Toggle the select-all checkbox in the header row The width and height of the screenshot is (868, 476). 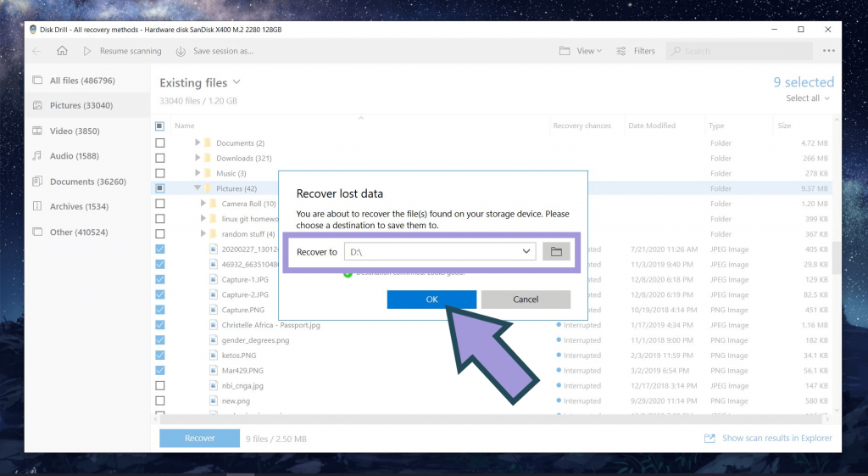point(159,126)
